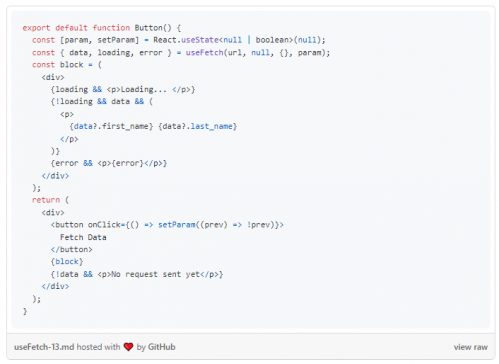Click the No request sent yet text
Screen dimensions: 499x364
[x=155, y=274]
